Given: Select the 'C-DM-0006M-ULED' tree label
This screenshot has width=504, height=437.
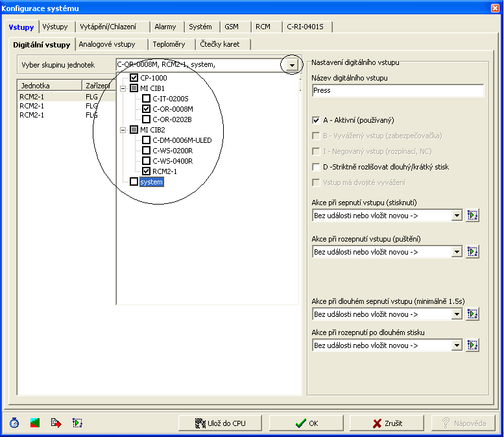Looking at the screenshot, I should click(182, 140).
